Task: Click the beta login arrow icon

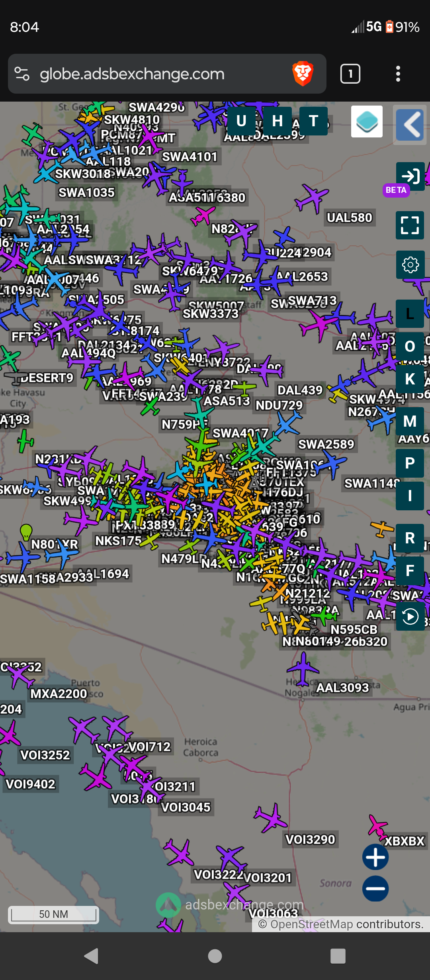Action: (x=410, y=176)
